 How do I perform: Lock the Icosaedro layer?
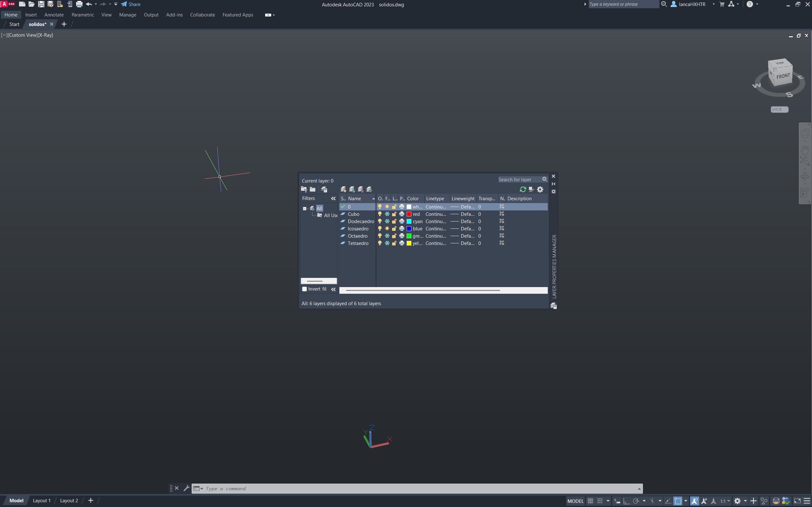tap(394, 229)
